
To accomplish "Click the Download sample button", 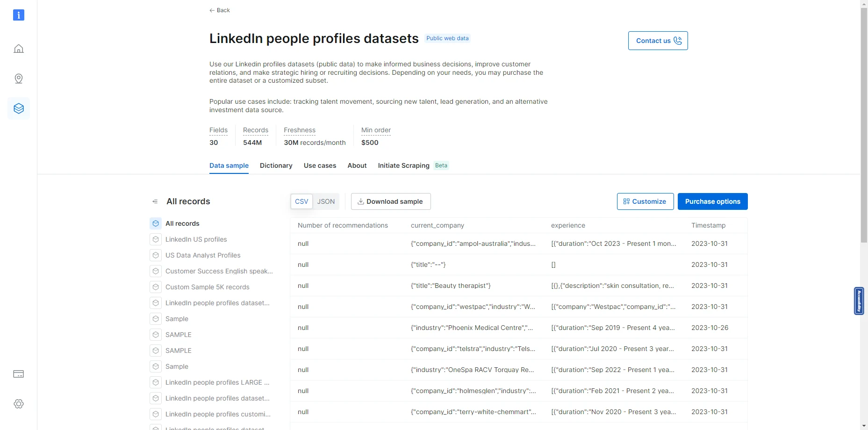I will (391, 201).
